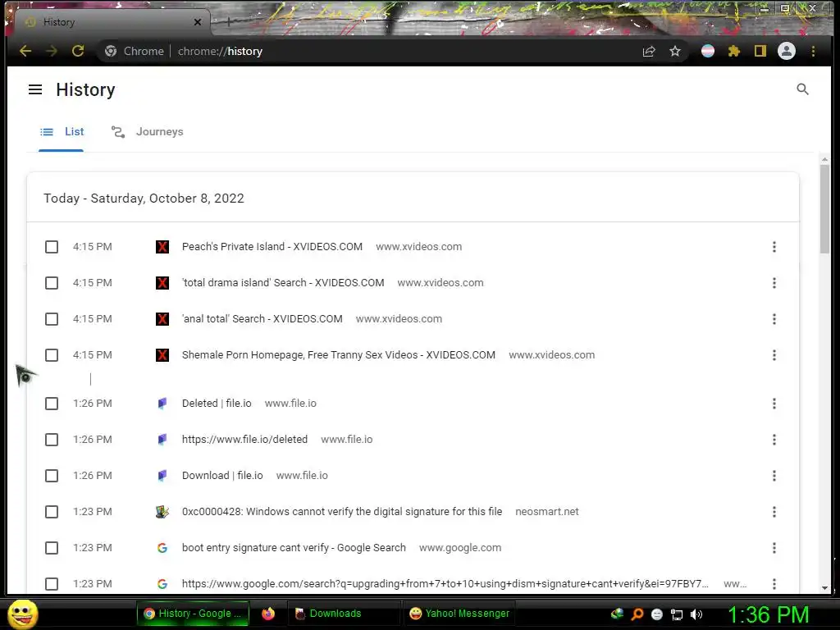Click the scrollbar up arrow

click(x=824, y=160)
